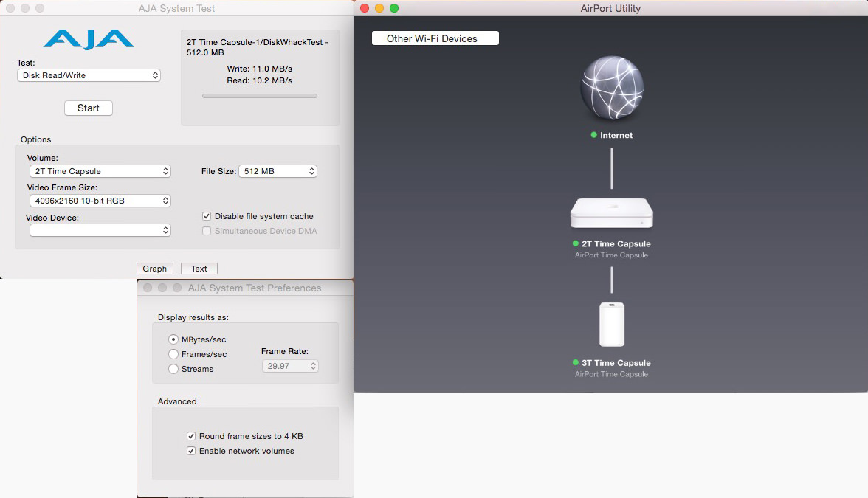Select the MBytes/sec radio button
Screen dimensions: 868x498
coord(173,339)
